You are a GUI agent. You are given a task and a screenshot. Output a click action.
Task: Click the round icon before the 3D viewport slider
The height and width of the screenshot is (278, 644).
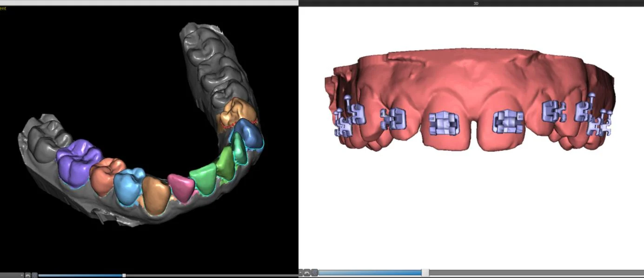[x=314, y=272]
